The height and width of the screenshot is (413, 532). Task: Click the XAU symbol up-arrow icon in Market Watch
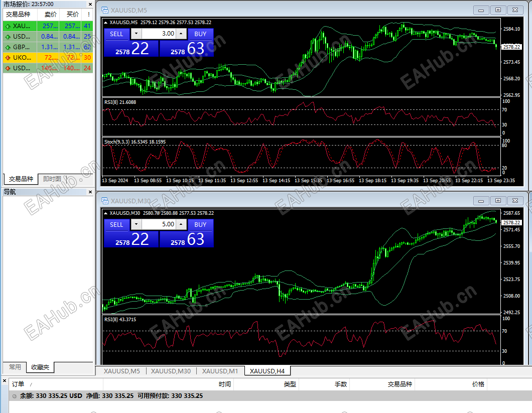tap(8, 26)
